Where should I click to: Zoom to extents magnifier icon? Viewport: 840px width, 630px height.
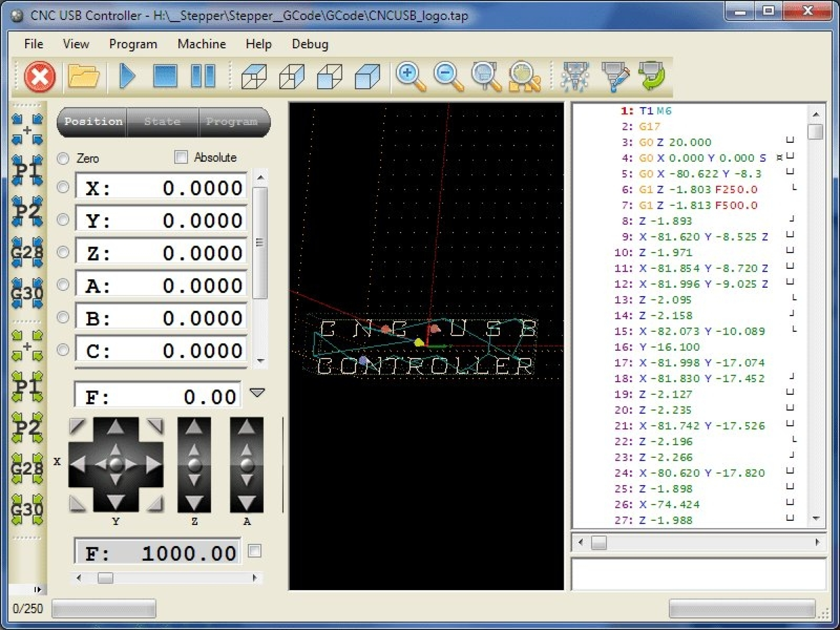pyautogui.click(x=524, y=77)
